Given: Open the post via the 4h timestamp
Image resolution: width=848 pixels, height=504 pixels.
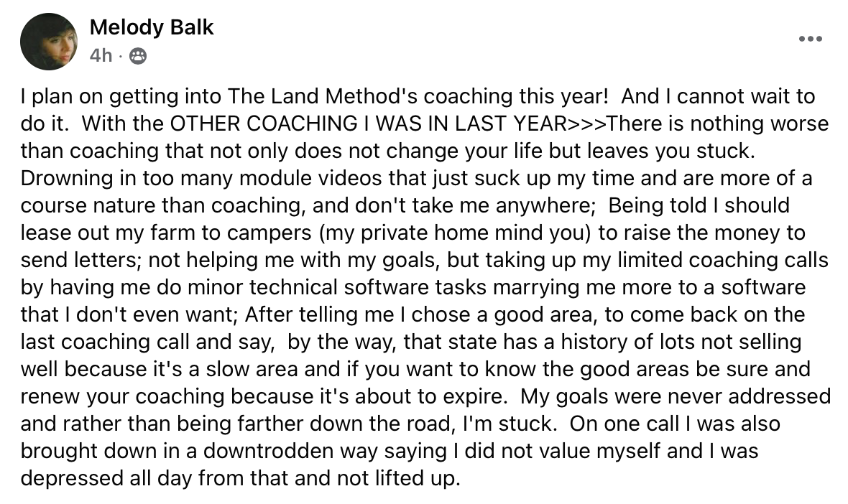Looking at the screenshot, I should pos(101,56).
